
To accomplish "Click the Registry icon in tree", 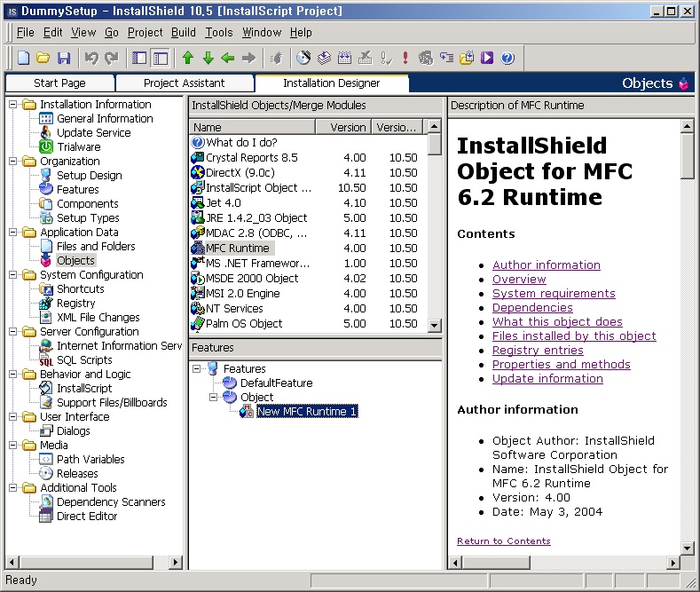I will tap(46, 304).
